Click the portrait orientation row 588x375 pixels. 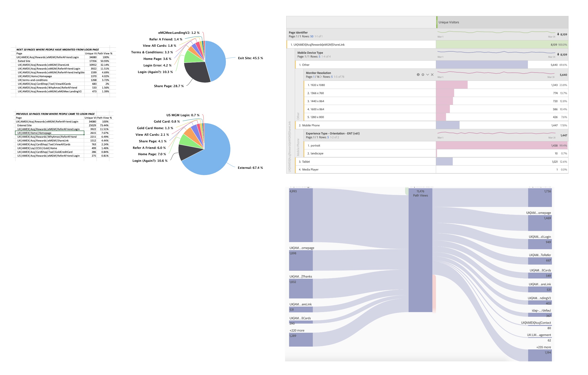(x=315, y=146)
